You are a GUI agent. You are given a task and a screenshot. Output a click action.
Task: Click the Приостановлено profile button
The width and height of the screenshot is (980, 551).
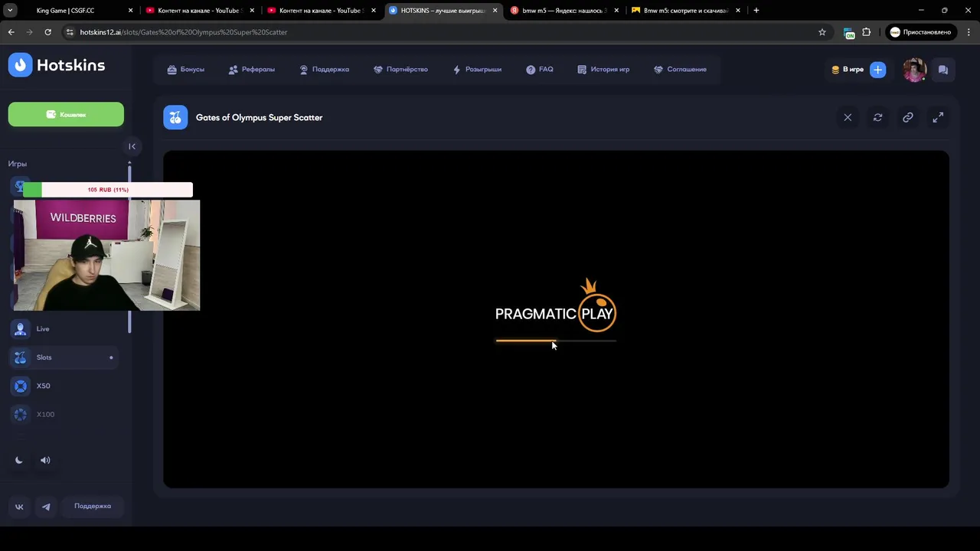pos(922,32)
